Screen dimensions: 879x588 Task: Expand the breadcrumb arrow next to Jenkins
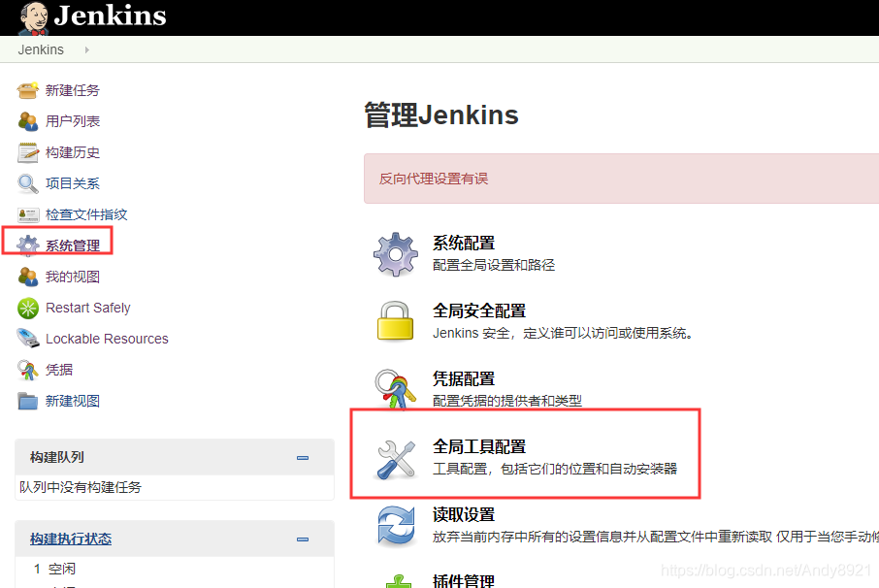87,49
